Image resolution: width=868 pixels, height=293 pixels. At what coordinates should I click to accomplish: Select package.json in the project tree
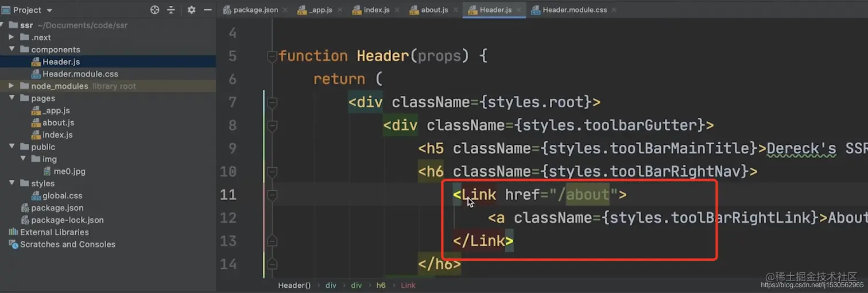pos(57,208)
